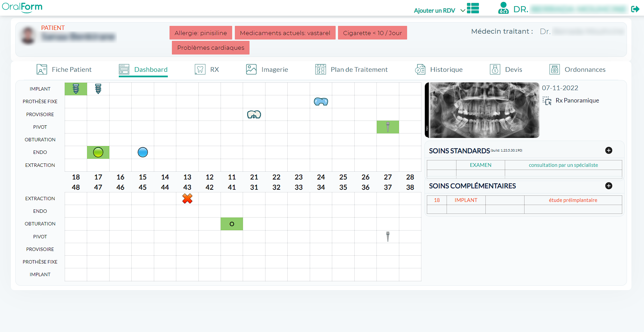Image resolution: width=644 pixels, height=332 pixels.
Task: Open the Historique tab
Action: (439, 69)
